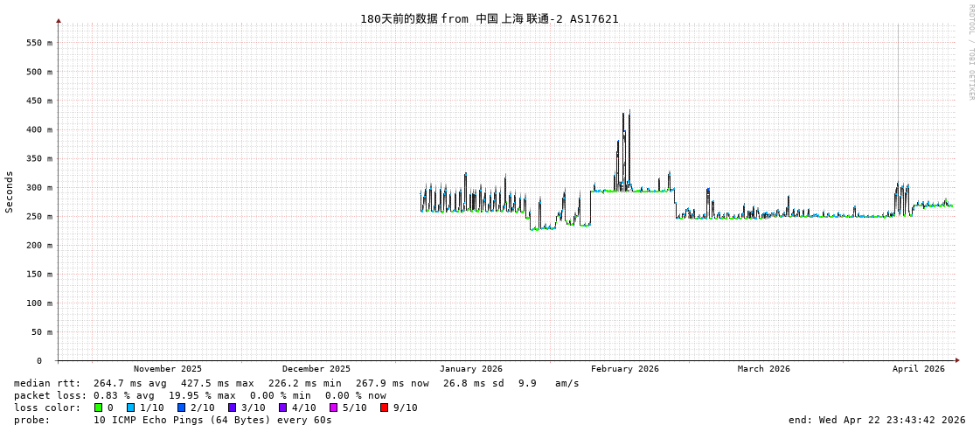The width and height of the screenshot is (980, 432).
Task: Click the January 2026 x-axis label
Action: (470, 369)
